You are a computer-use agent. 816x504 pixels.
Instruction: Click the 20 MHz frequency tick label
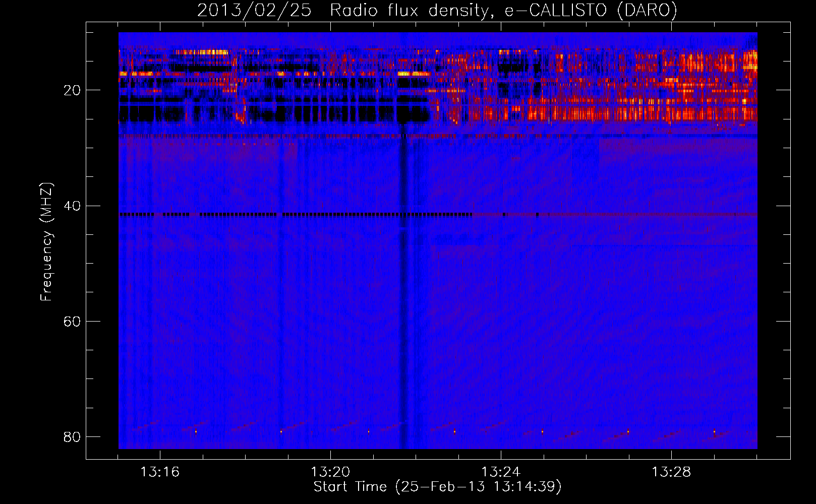pyautogui.click(x=72, y=90)
